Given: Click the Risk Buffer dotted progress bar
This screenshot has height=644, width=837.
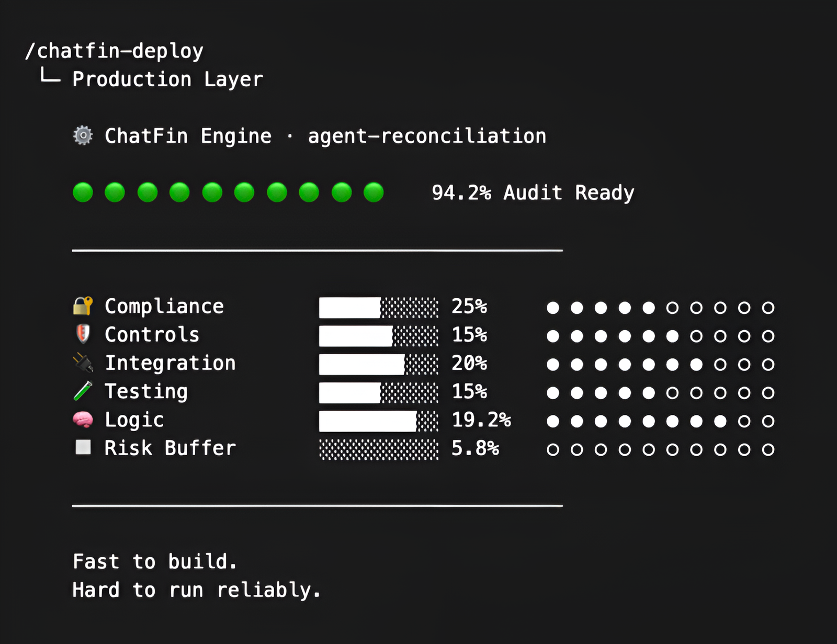Looking at the screenshot, I should [x=378, y=449].
